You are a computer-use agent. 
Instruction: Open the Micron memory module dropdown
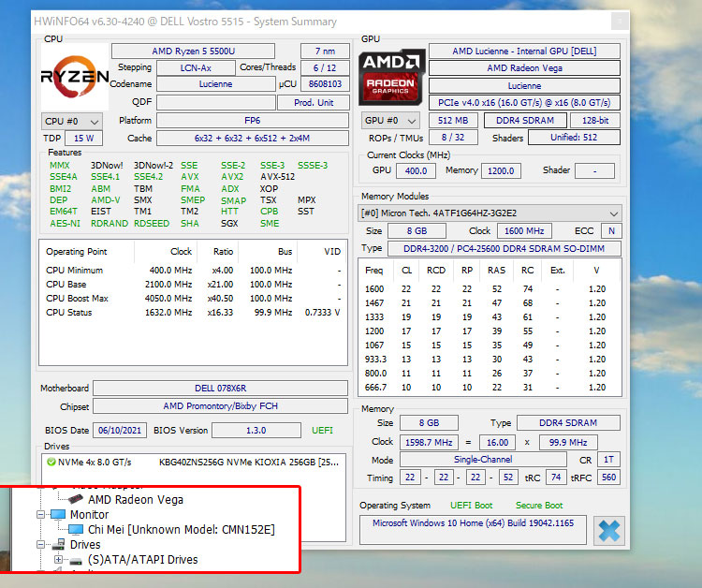tap(490, 213)
